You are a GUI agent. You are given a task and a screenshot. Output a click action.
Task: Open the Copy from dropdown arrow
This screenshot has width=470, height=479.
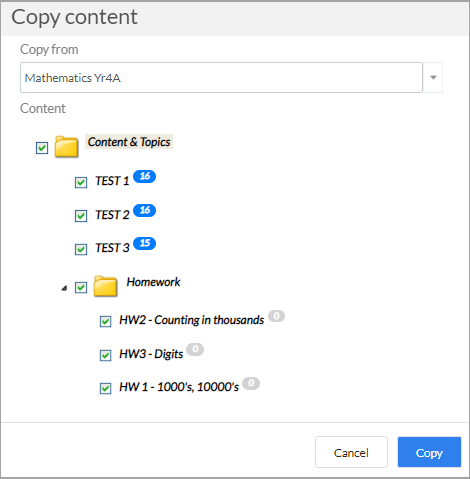[433, 77]
